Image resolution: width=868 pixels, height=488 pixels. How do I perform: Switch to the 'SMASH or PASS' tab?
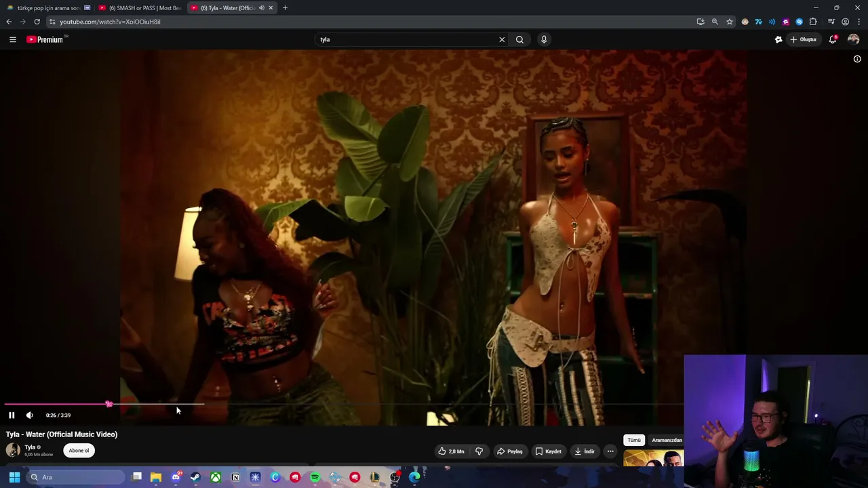(x=140, y=8)
